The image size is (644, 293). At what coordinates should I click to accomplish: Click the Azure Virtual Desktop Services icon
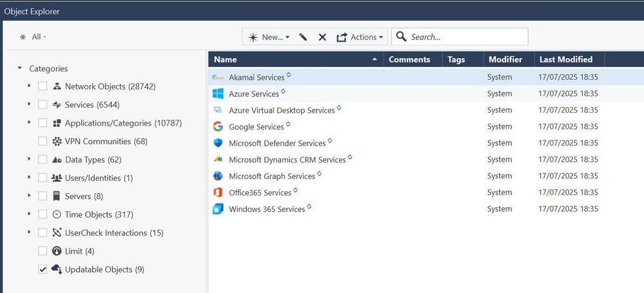coord(218,110)
